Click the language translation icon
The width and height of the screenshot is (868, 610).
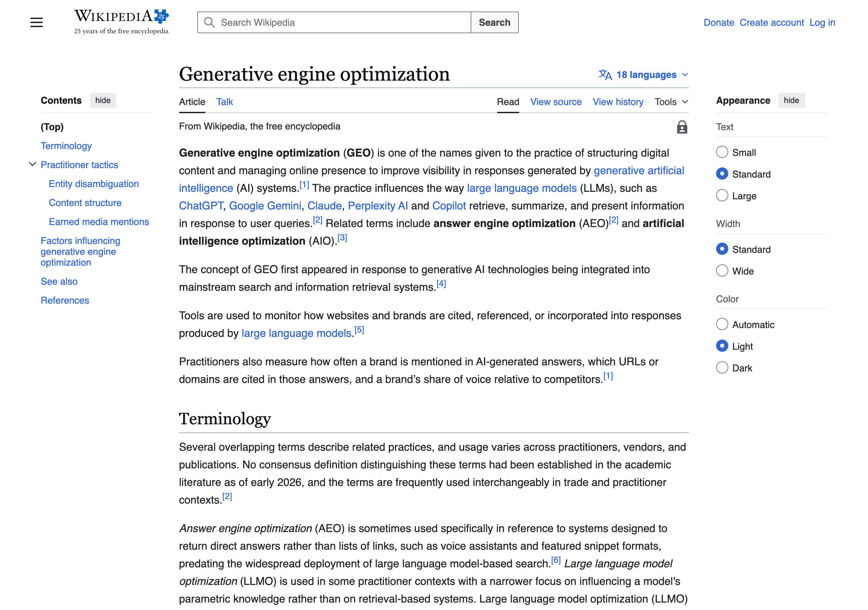[605, 75]
